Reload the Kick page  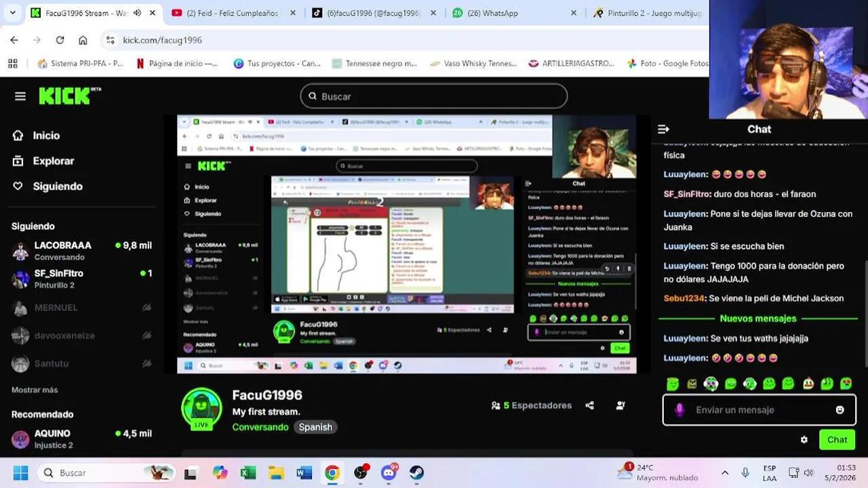click(x=60, y=40)
